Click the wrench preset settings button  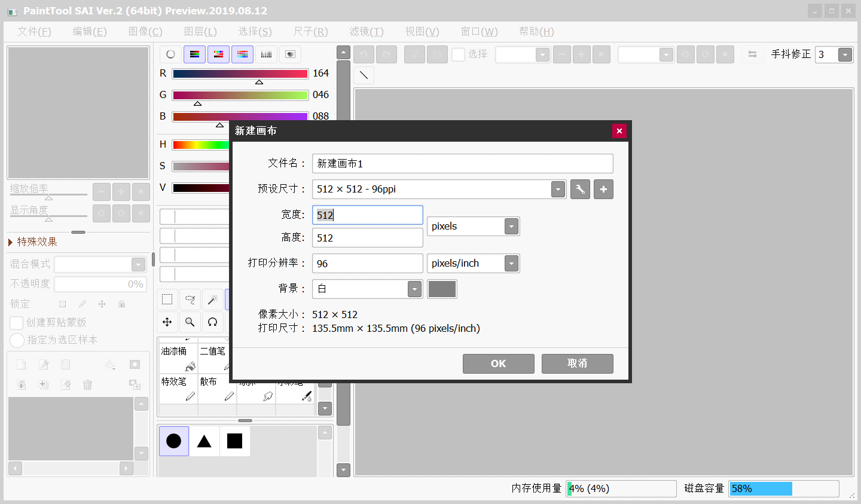pos(580,190)
